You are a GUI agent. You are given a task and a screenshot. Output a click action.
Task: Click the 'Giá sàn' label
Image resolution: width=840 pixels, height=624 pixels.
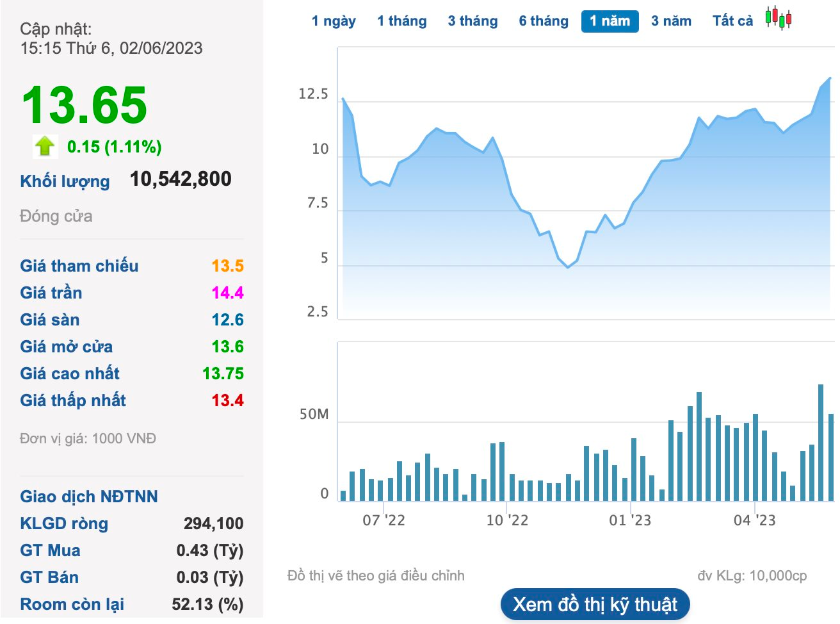50,320
